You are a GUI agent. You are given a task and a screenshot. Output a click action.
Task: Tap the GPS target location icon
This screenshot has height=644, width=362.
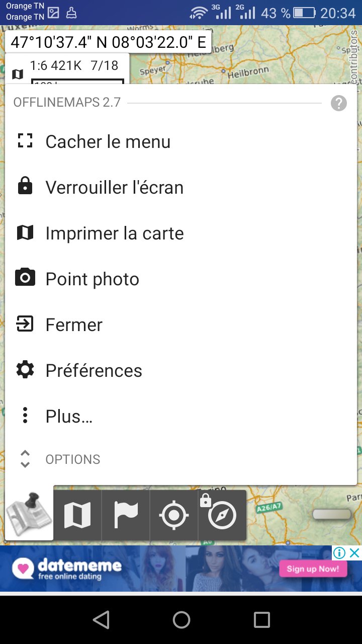coord(174,515)
